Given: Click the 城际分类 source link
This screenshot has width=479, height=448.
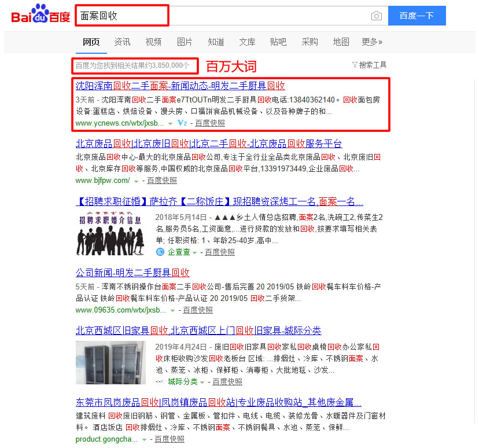Looking at the screenshot, I should 182,381.
